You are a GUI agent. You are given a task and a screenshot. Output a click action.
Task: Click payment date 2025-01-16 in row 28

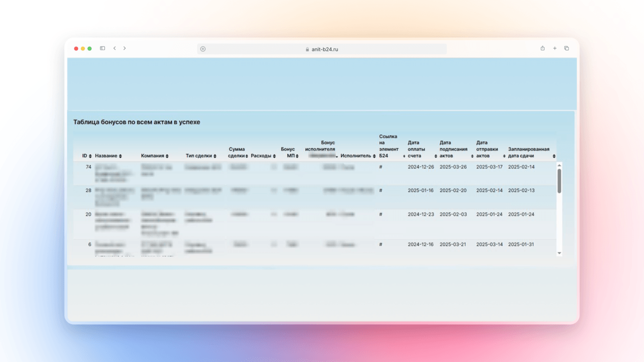click(x=421, y=191)
